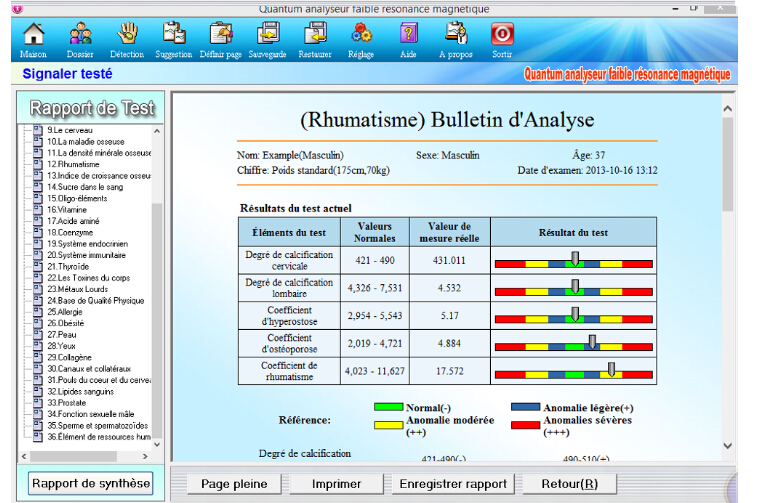Select 12.Rhumatisme in the report tree

pyautogui.click(x=73, y=164)
